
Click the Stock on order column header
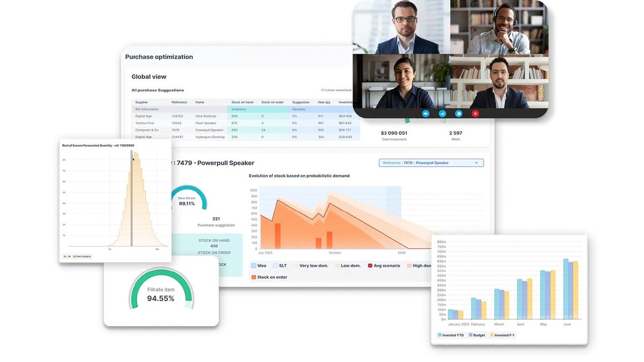point(273,102)
